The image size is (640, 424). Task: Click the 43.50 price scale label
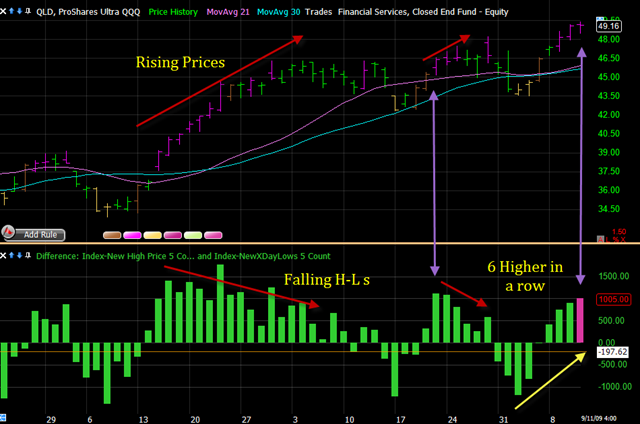click(x=609, y=96)
